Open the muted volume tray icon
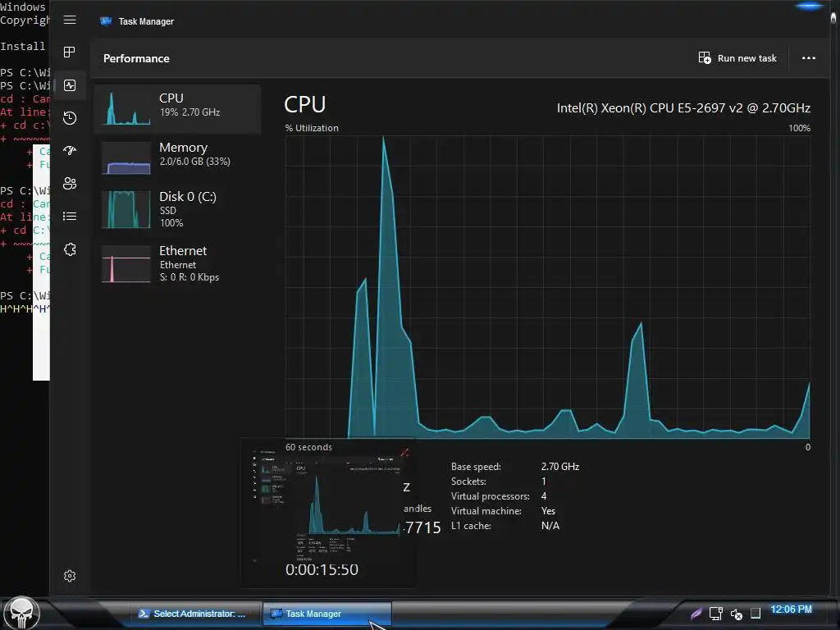840x630 pixels. 736,614
